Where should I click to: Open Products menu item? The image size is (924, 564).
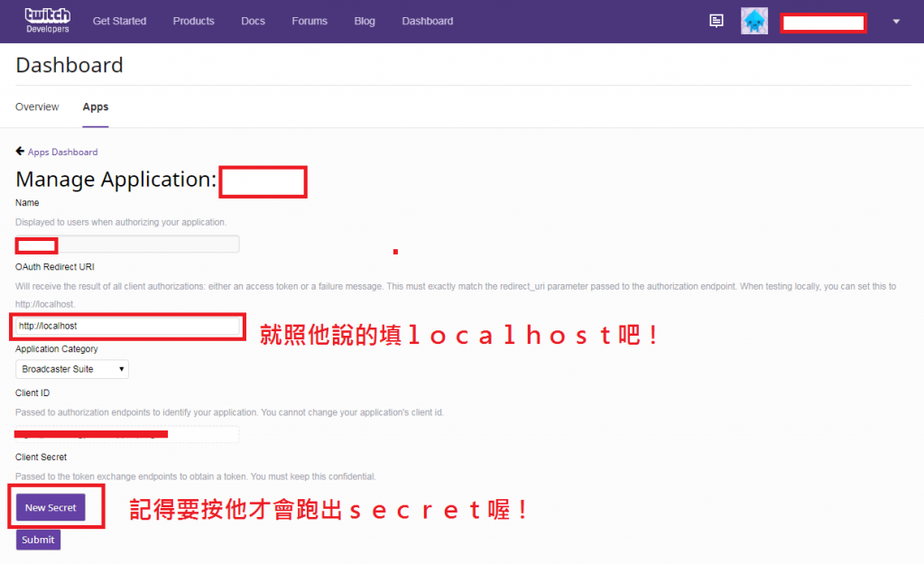(193, 22)
